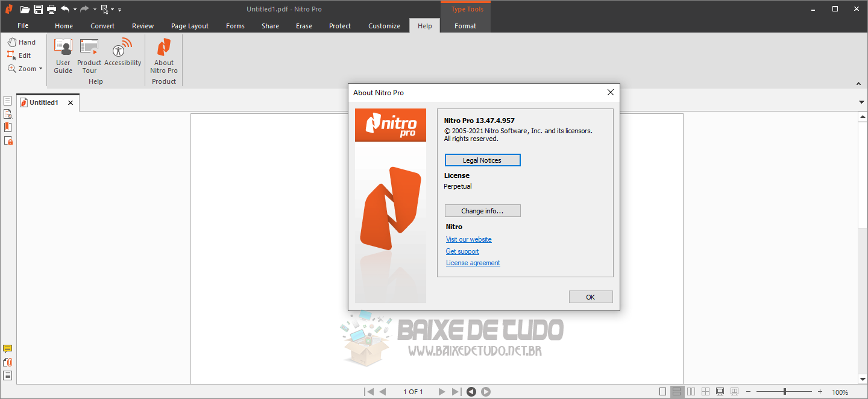This screenshot has width=868, height=399.
Task: Close the Untitled1 document tab
Action: 71,102
